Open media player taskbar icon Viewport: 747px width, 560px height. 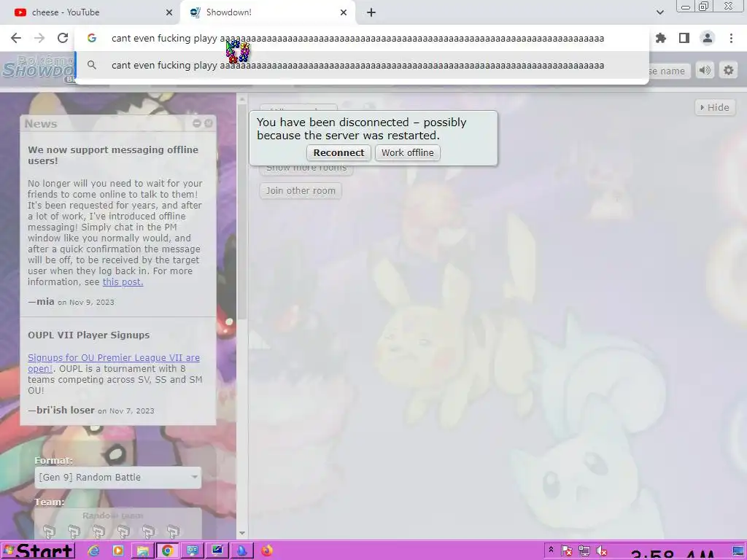118,551
